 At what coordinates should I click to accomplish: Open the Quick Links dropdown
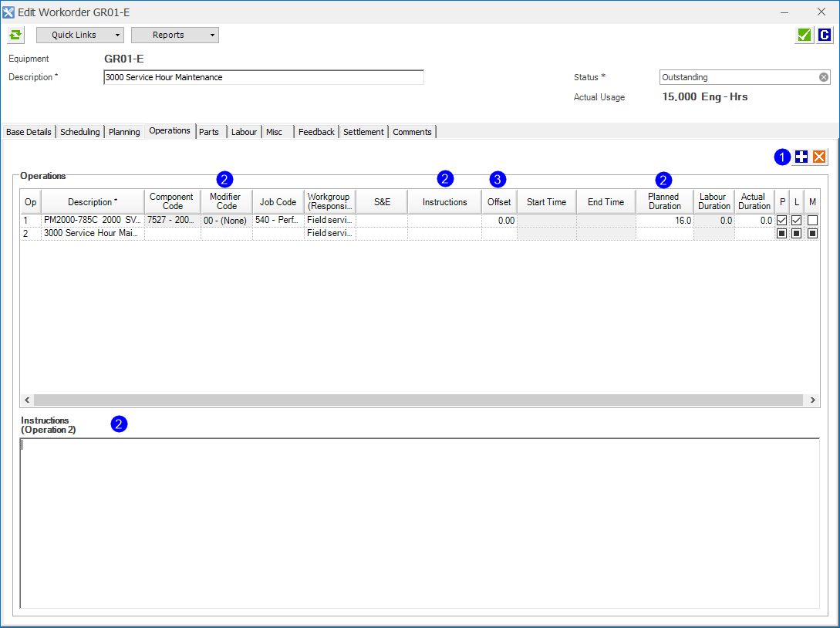(79, 35)
